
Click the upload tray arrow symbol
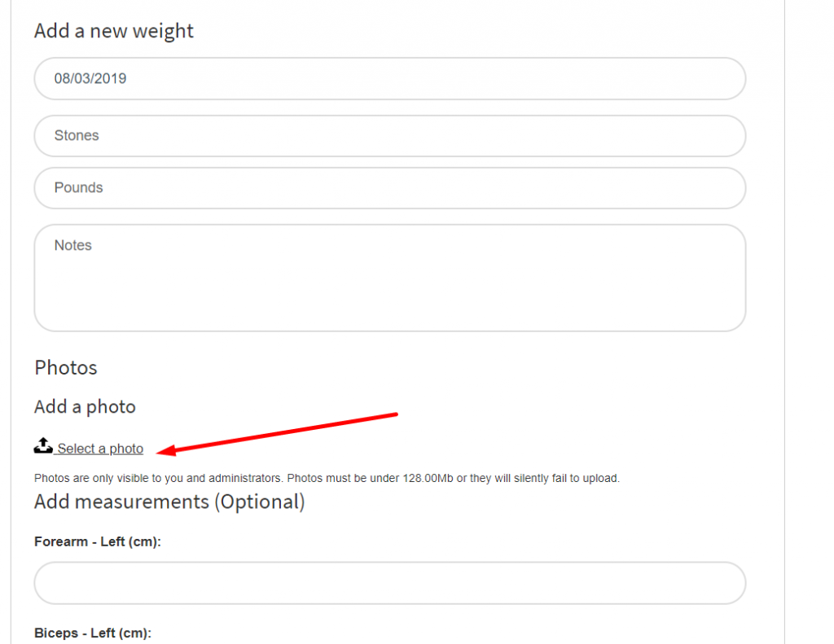[x=43, y=445]
